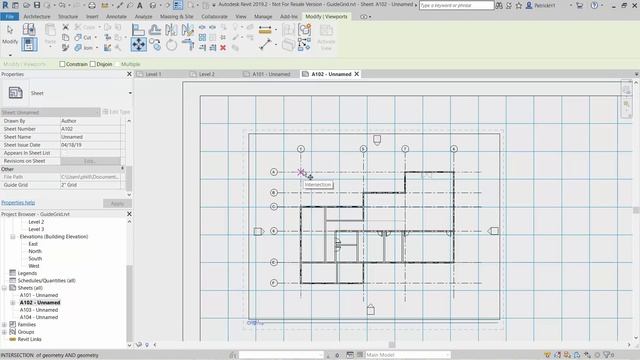
Task: Click the Guide Grid value field
Action: [x=90, y=185]
